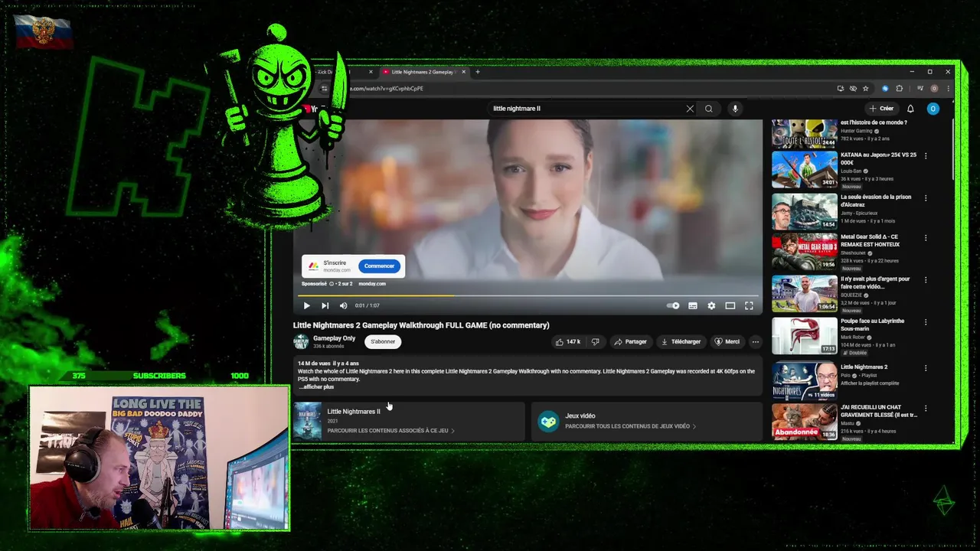Click the Merci button
The height and width of the screenshot is (551, 980).
tap(727, 341)
